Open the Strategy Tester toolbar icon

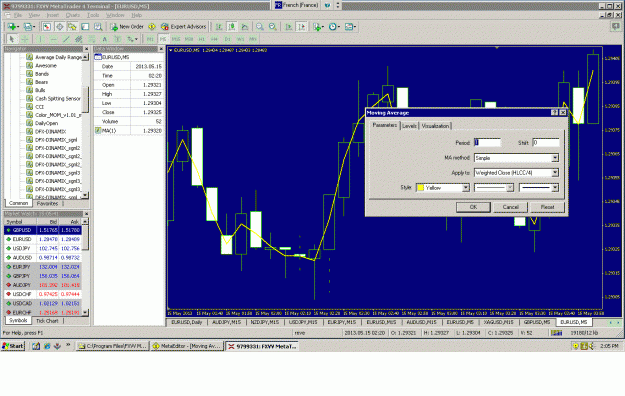pos(98,27)
